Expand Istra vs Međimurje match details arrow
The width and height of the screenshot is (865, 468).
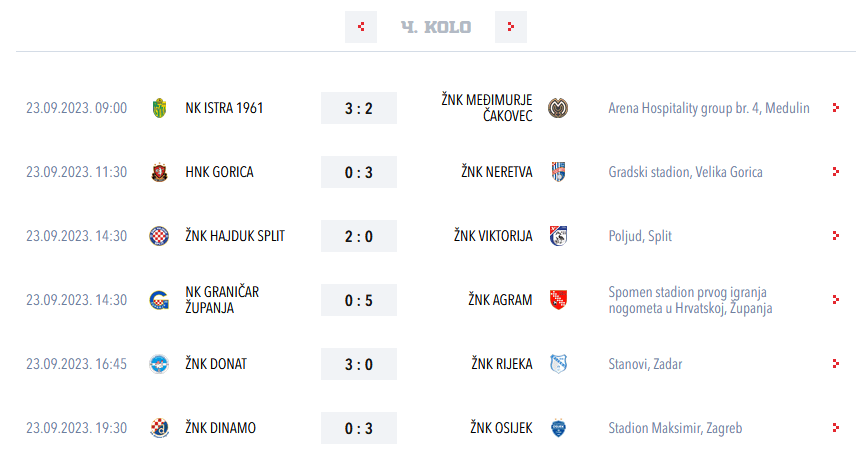(836, 108)
